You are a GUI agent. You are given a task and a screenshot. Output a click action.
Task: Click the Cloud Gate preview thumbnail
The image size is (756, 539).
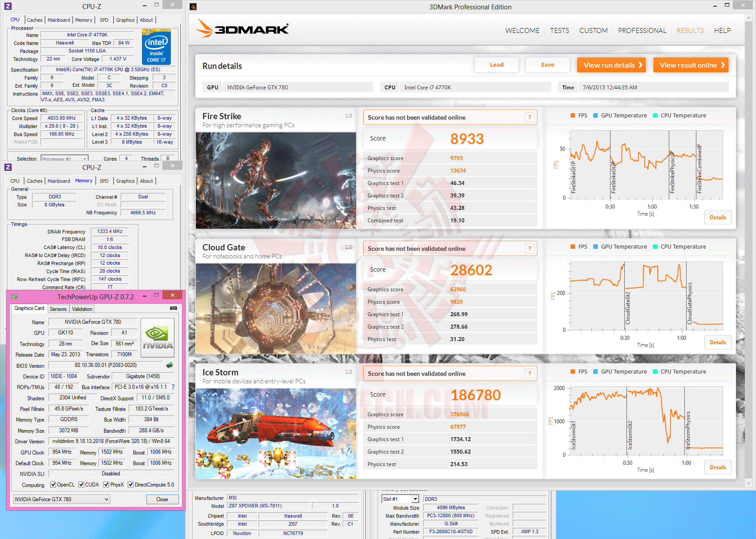(276, 309)
